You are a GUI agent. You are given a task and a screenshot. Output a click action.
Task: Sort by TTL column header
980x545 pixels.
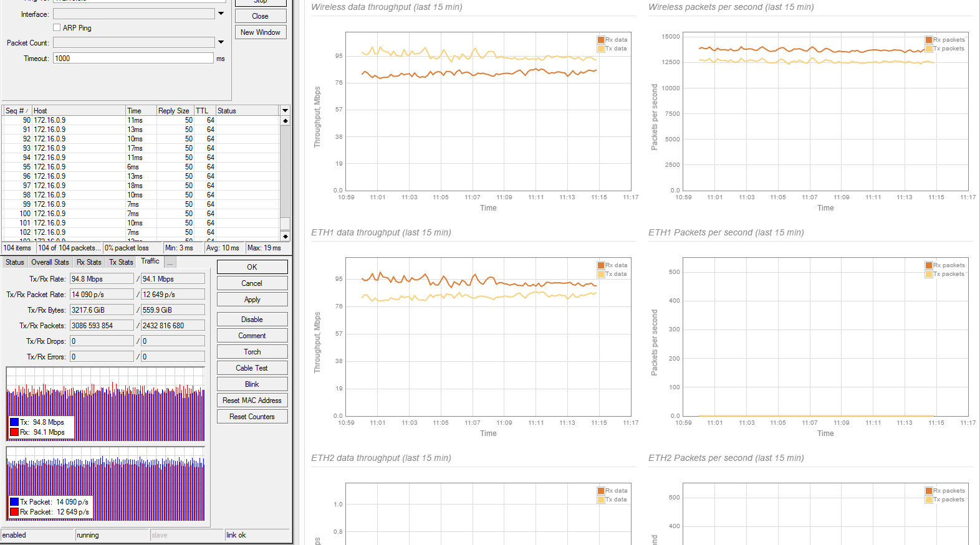click(204, 111)
